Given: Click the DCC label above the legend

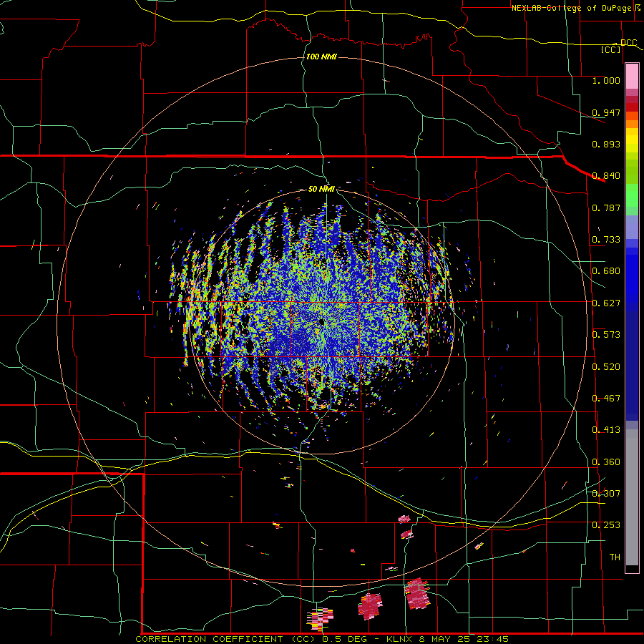Looking at the screenshot, I should (628, 42).
